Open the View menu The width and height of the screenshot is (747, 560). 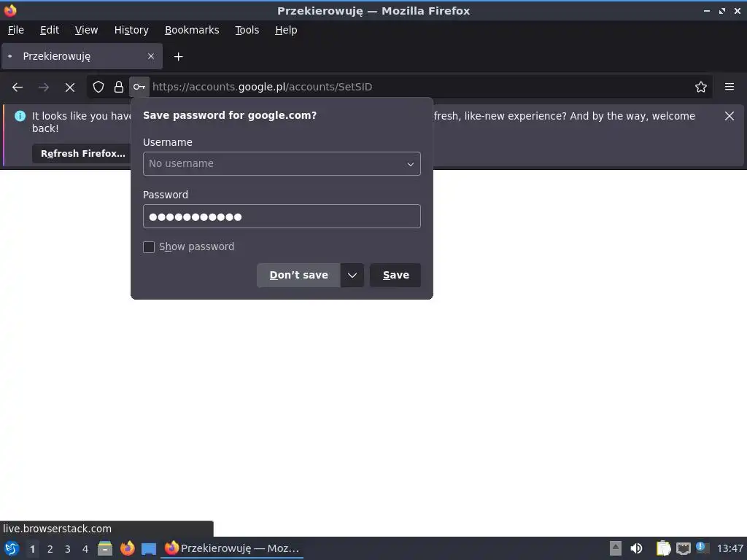[86, 30]
